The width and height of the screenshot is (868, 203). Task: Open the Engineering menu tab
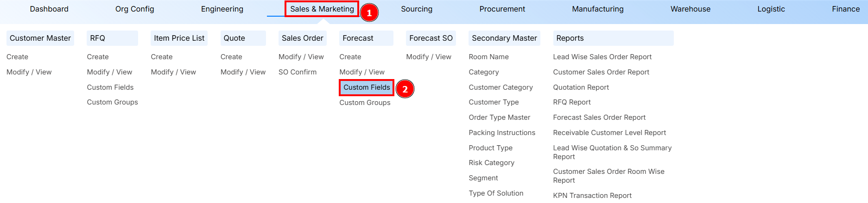[x=222, y=9]
